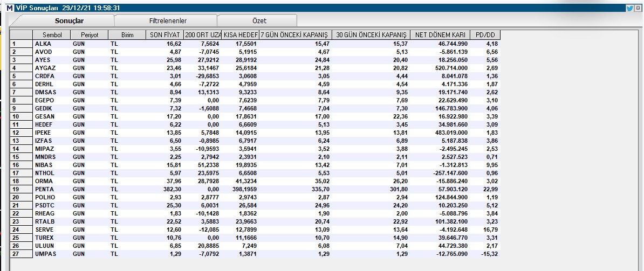Sort by 30 GÜN ÖNCEKİ KAPANIŞ header

pos(371,35)
